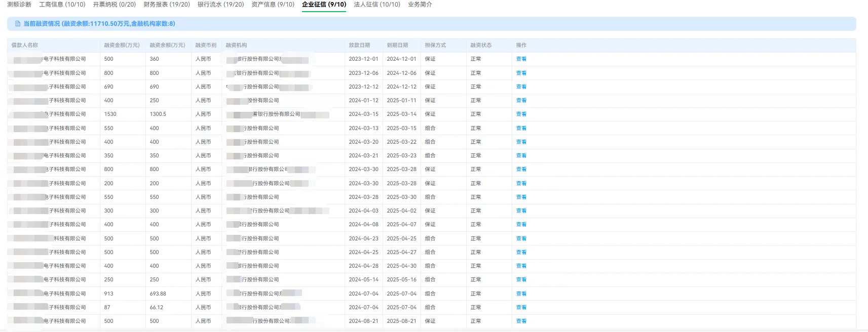The width and height of the screenshot is (868, 332).
Task: Open the 工商信息 (10/10) tab
Action: pos(62,5)
